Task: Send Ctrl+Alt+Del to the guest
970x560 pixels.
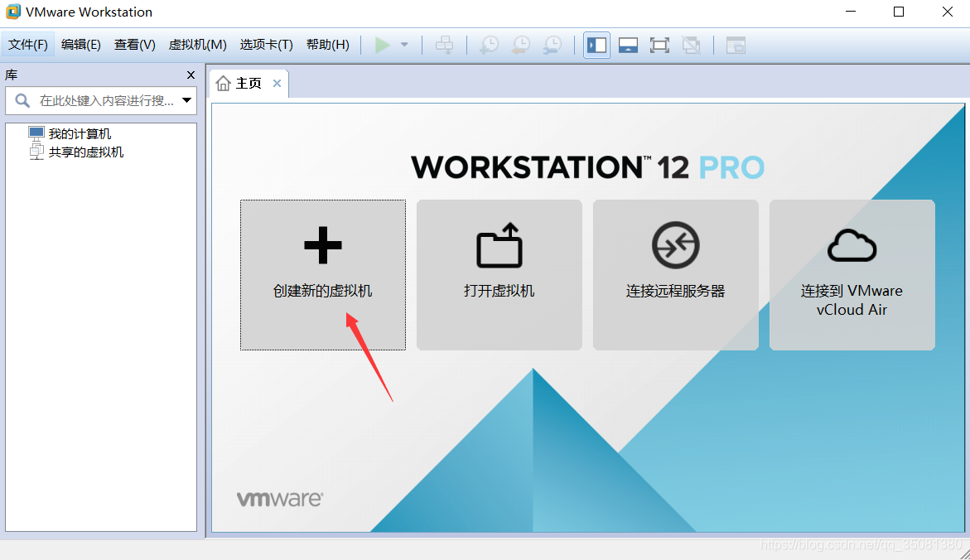Action: (444, 45)
